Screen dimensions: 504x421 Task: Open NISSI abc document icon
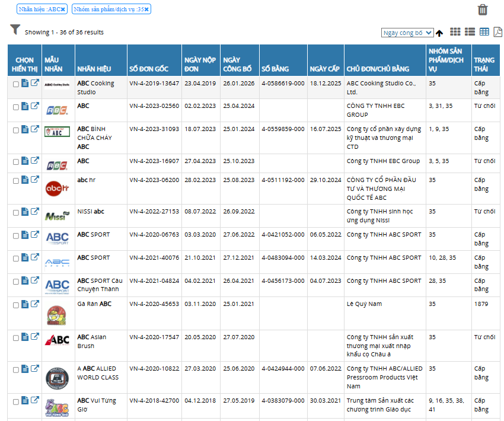coord(25,212)
